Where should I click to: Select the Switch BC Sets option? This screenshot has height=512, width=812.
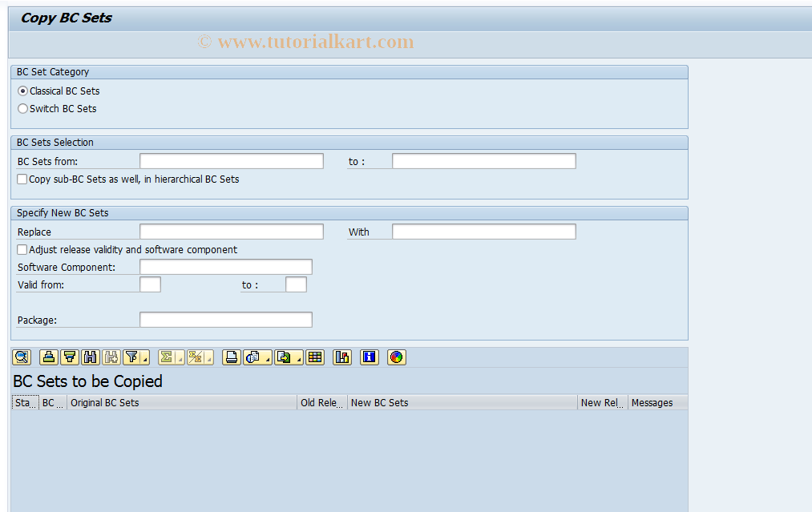point(22,108)
